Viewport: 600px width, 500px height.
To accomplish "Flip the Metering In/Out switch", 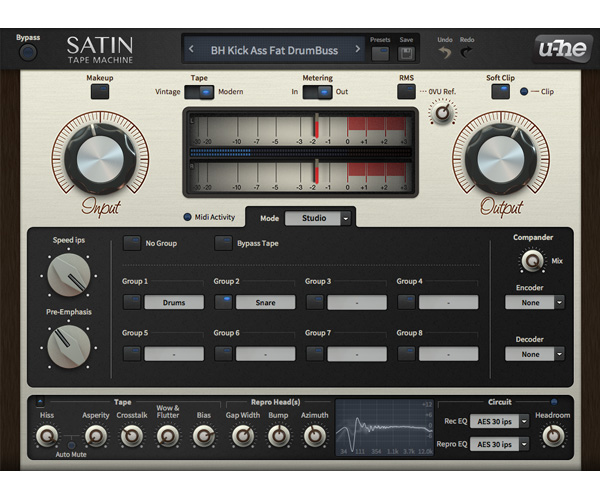I will (x=317, y=92).
